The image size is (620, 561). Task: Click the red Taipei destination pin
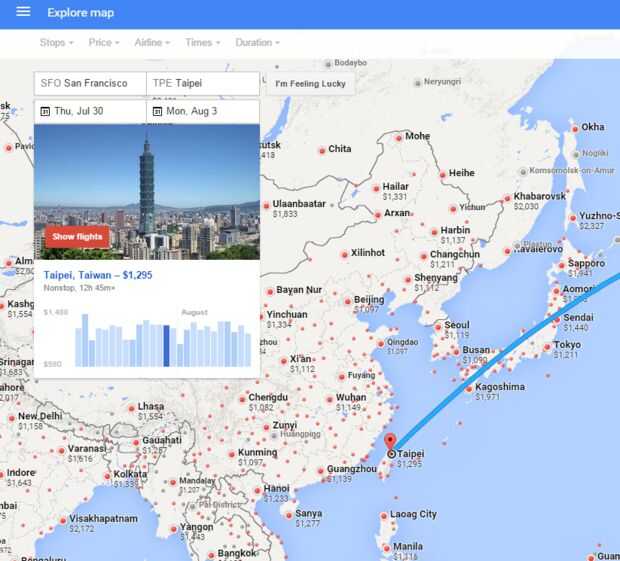pyautogui.click(x=390, y=442)
